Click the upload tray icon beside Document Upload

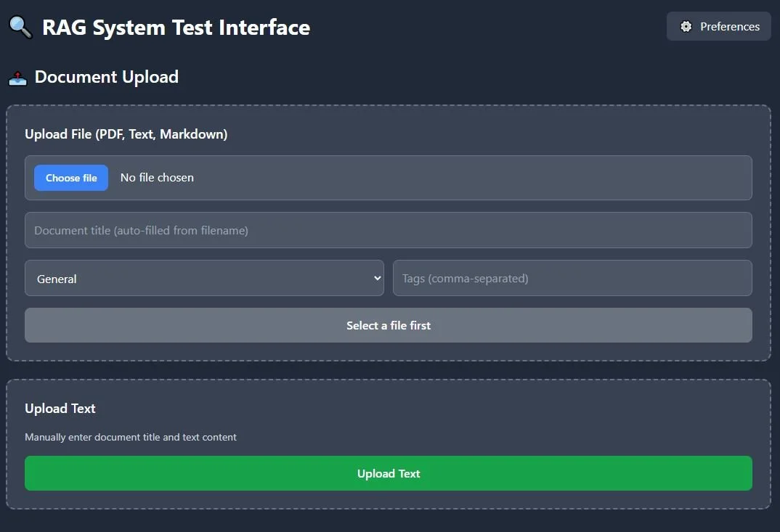pos(17,78)
